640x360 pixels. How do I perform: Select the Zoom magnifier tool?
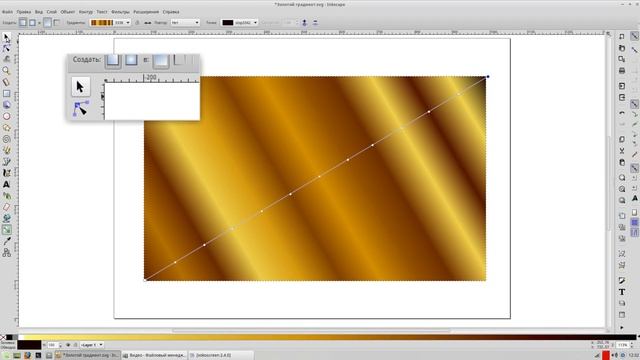7,71
